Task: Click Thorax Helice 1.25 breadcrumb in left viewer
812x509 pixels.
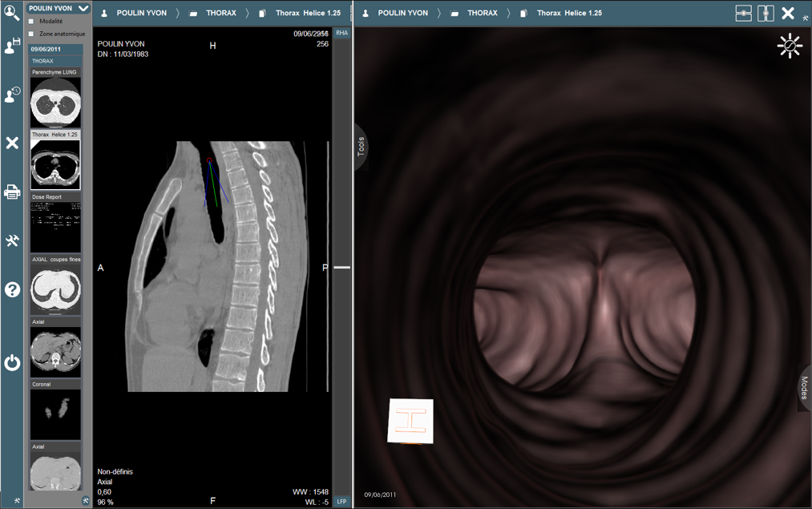Action: click(308, 13)
